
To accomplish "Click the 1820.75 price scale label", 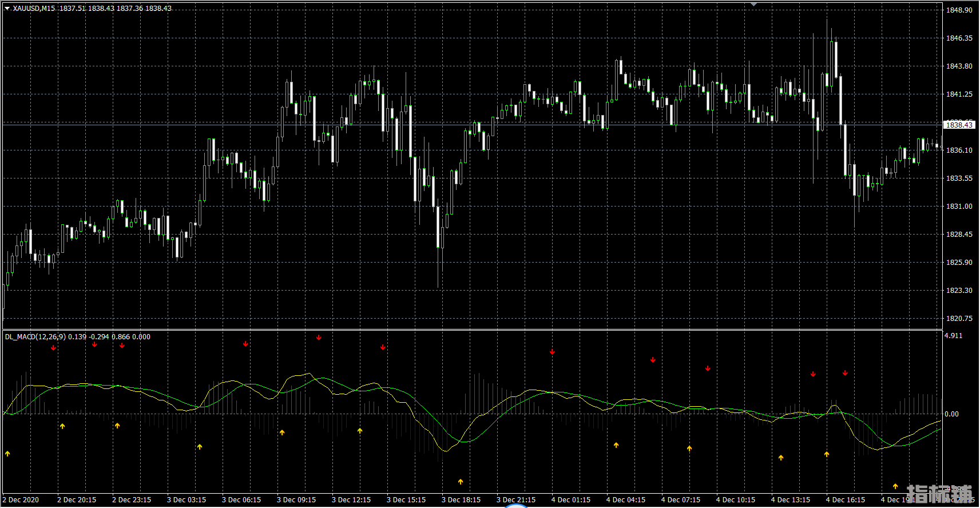I will click(x=959, y=319).
